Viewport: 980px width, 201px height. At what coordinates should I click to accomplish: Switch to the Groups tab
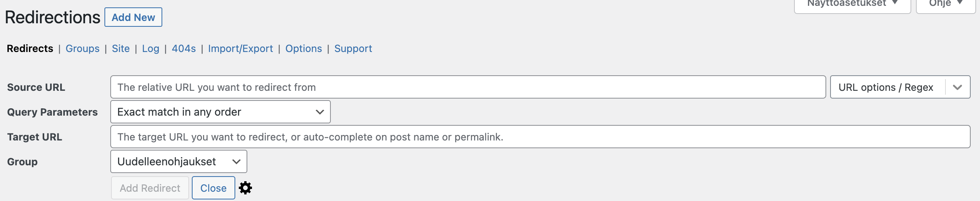82,49
